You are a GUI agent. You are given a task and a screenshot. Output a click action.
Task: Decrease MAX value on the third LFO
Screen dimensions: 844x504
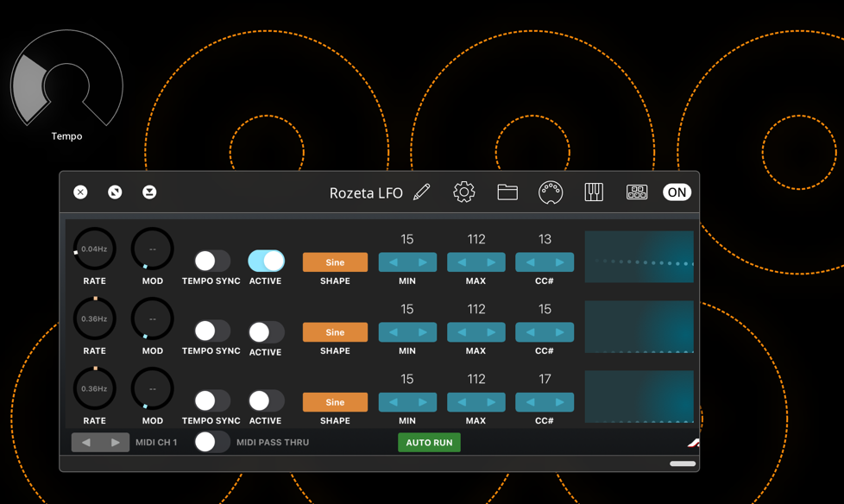[x=462, y=402]
